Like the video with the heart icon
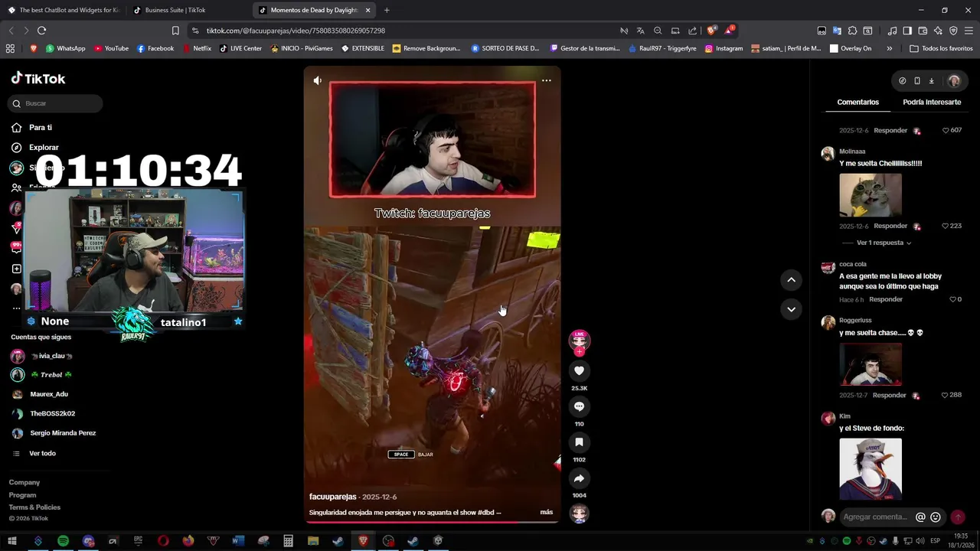This screenshot has height=551, width=980. (579, 370)
